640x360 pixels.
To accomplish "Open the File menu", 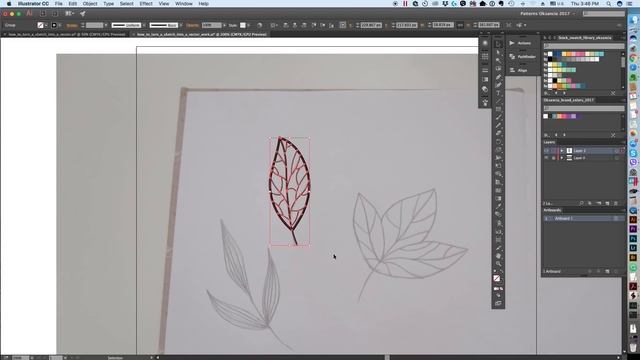I will point(59,4).
